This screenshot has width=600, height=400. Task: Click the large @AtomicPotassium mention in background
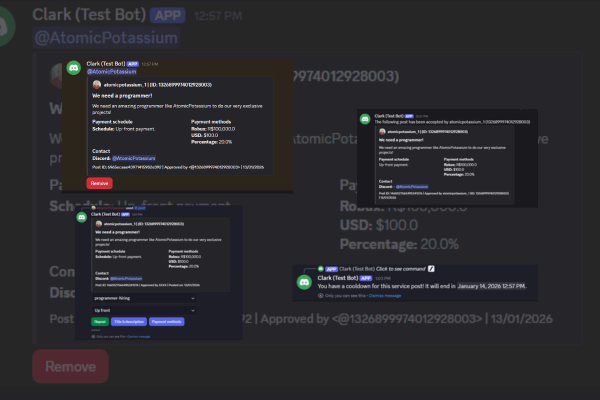tap(106, 38)
